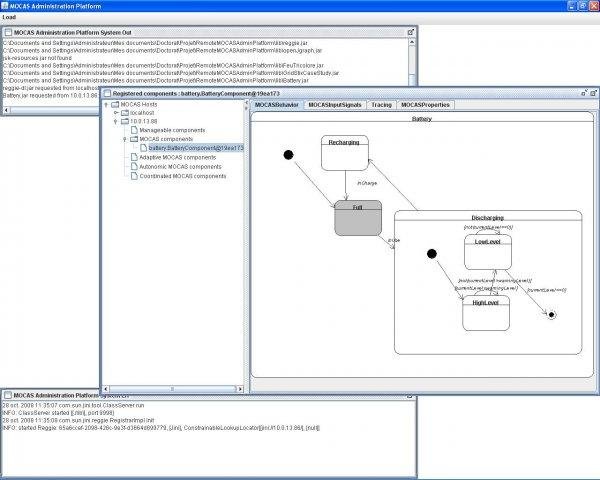The image size is (600, 480).
Task: Switch to the MOCASBehavior tab
Action: [277, 105]
